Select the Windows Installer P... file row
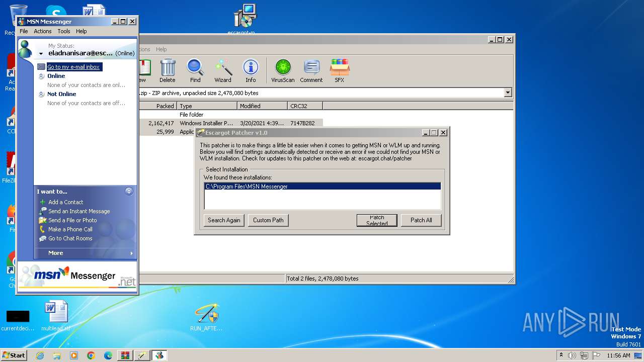Viewport: 644px width, 362px height. [230, 123]
